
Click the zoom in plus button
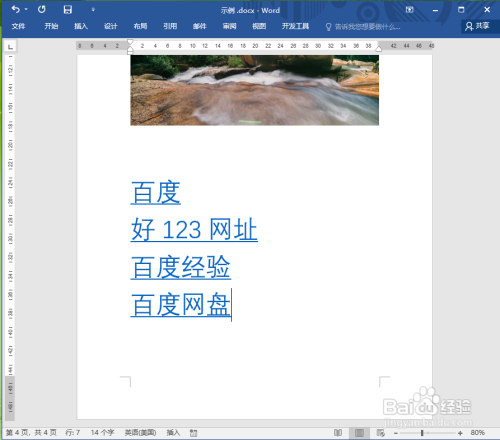click(460, 433)
